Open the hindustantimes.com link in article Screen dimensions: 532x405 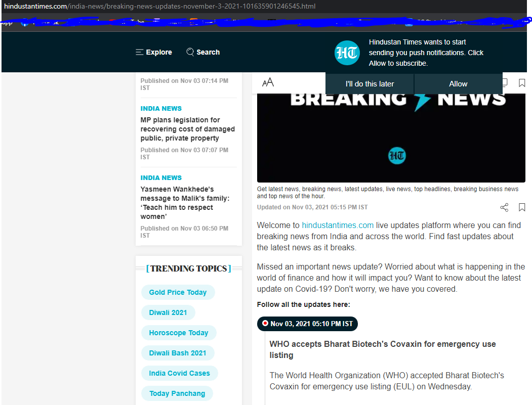338,226
